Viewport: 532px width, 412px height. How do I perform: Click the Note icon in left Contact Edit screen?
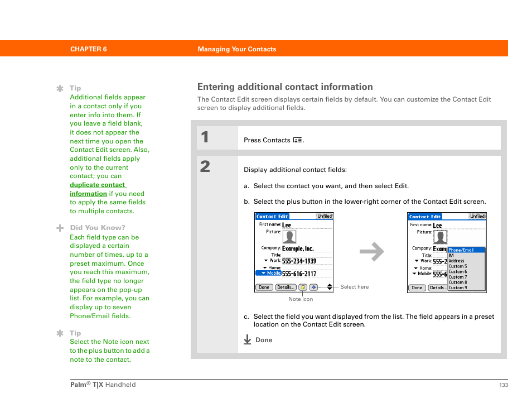(303, 288)
